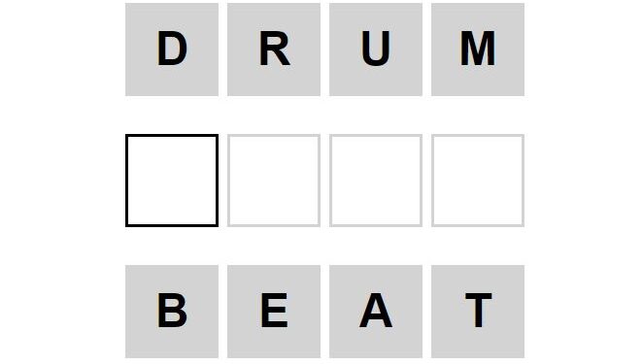Select the empty box above the A tile

376,181
